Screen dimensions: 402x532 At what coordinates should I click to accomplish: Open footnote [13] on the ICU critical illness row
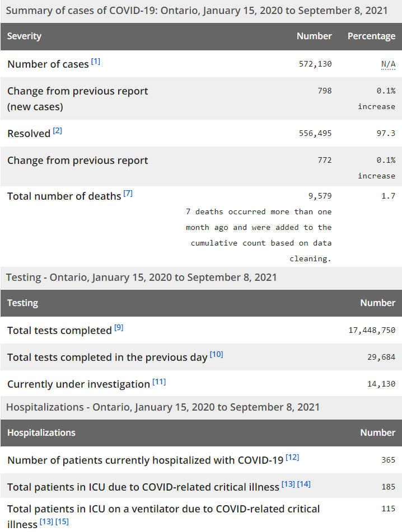pyautogui.click(x=288, y=484)
